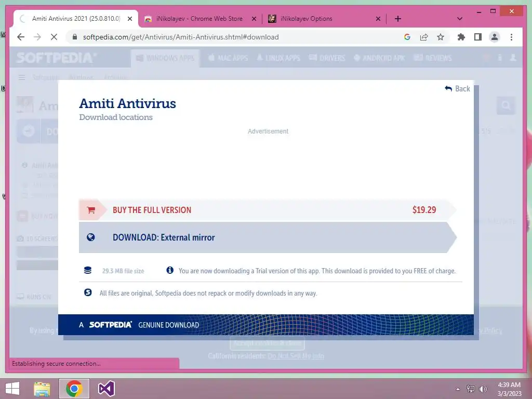Close the iNikolayev Options tab
Viewport: 532px width, 399px height.
(378, 19)
